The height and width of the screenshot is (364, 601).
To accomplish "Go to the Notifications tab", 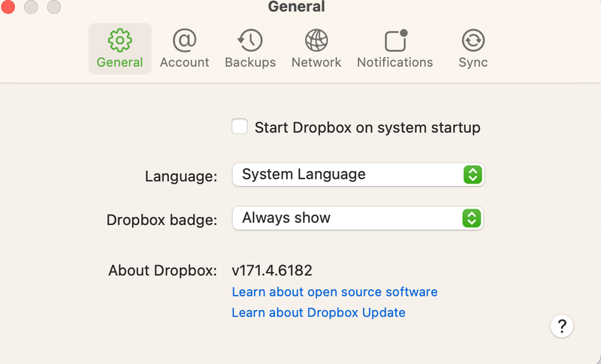I will (x=395, y=49).
